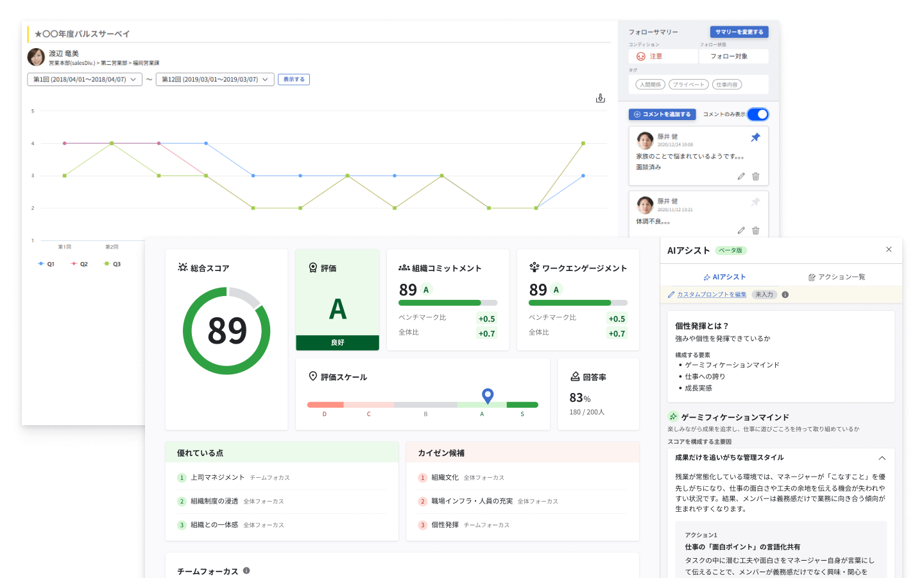Click the info icon beside 未入力
924x578 pixels.
point(785,295)
